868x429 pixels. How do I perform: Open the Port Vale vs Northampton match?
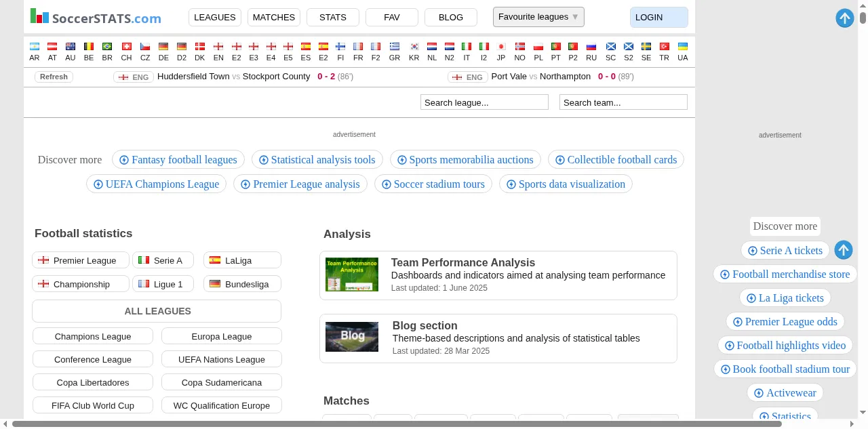pyautogui.click(x=541, y=77)
